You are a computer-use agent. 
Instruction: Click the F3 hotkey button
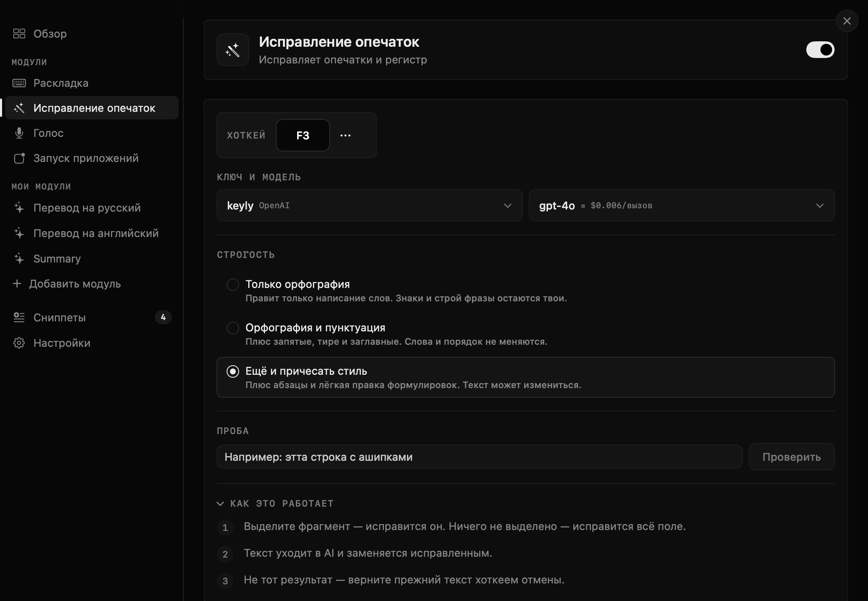(x=303, y=135)
